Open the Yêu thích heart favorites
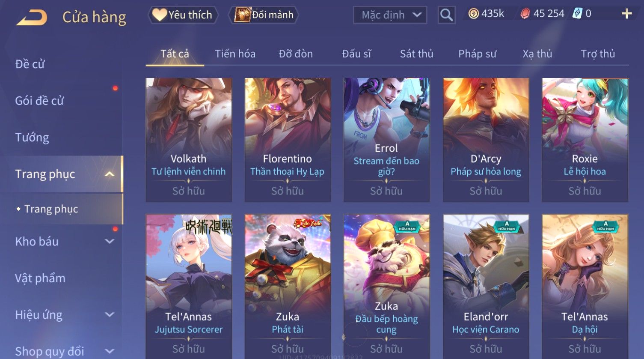Viewport: 644px width, 359px height. [x=183, y=15]
